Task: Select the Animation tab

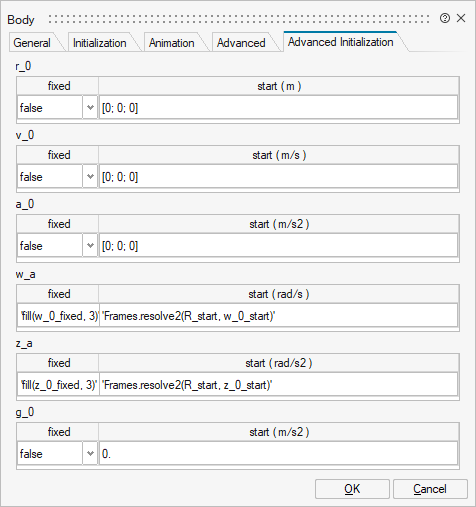Action: pos(171,43)
